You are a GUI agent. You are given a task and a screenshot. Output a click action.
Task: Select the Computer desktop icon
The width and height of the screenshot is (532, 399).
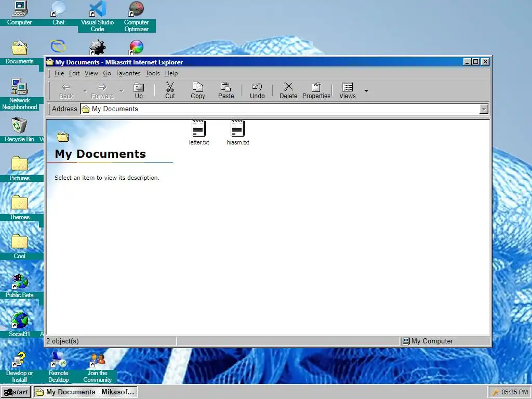(19, 13)
